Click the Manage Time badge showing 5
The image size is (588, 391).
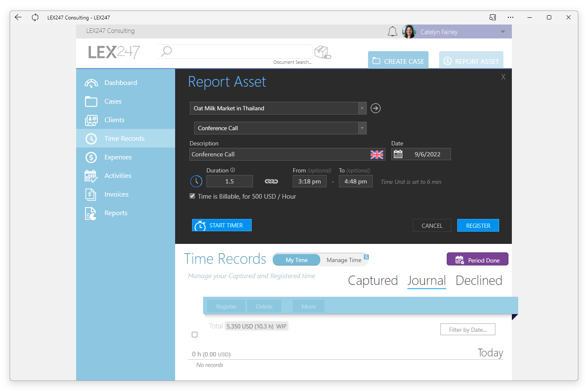pos(366,257)
